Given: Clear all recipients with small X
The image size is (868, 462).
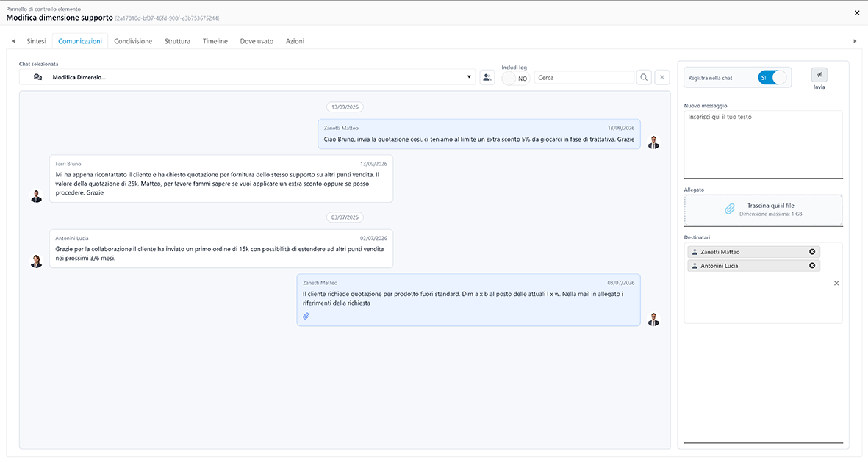Looking at the screenshot, I should pyautogui.click(x=836, y=284).
